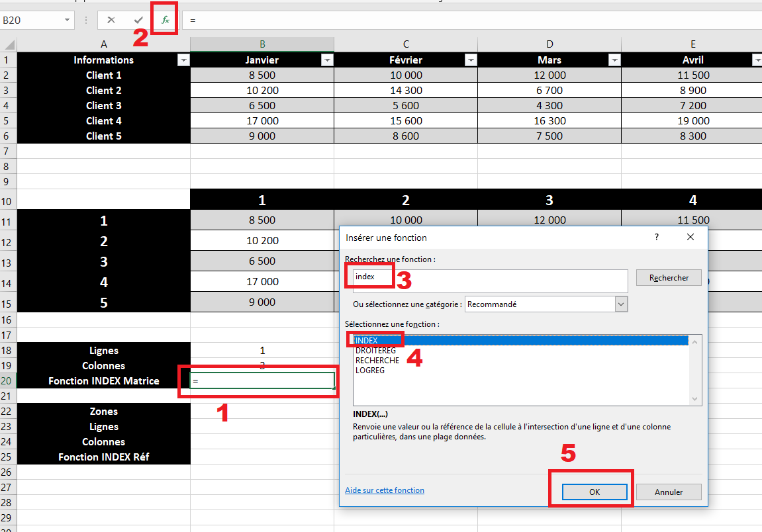Open the Name Box dropdown arrow
762x532 pixels.
click(67, 20)
